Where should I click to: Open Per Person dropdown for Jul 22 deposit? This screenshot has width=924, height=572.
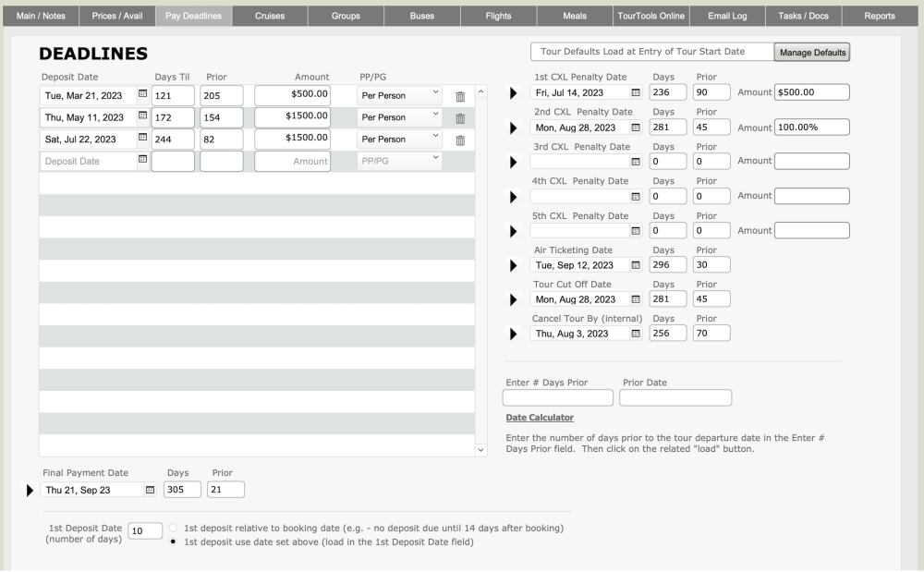click(x=399, y=139)
